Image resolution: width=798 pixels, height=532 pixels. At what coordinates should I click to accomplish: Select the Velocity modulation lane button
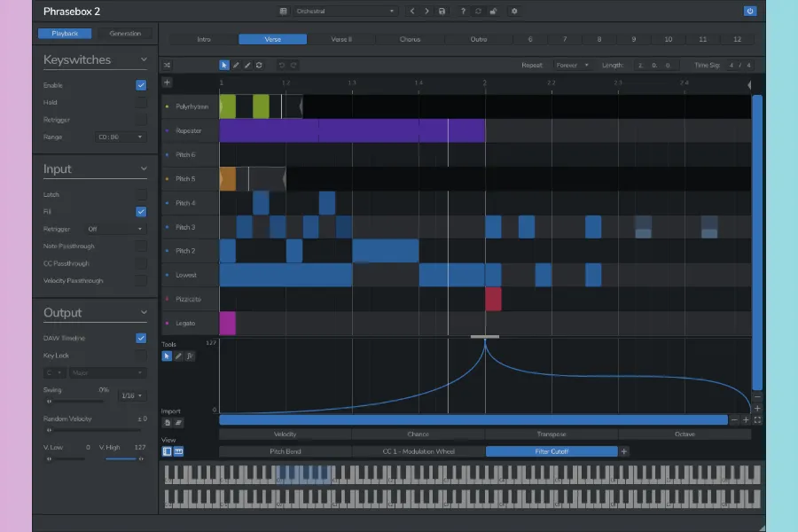tap(285, 434)
